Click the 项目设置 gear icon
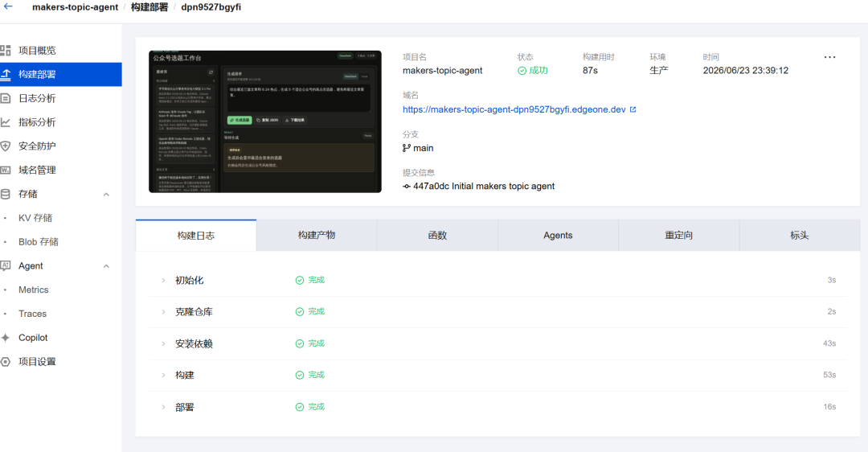The image size is (868, 452). click(6, 362)
